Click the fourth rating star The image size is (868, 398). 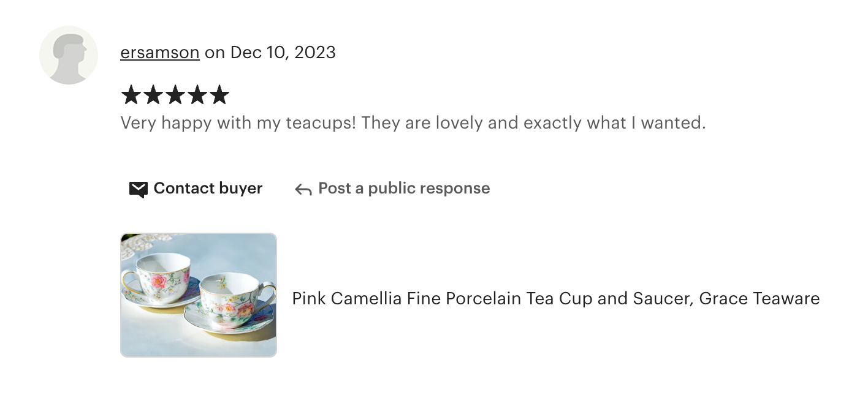click(197, 95)
